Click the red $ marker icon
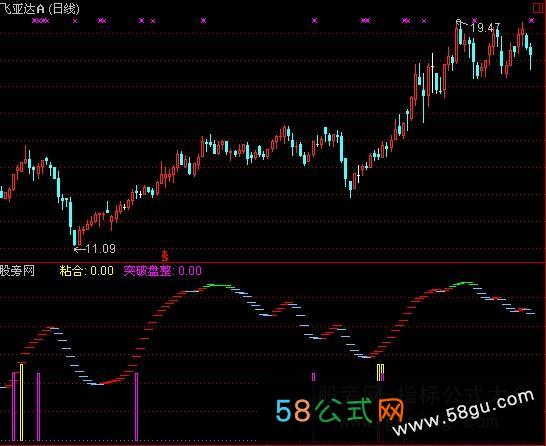The height and width of the screenshot is (446, 546). pyautogui.click(x=165, y=256)
